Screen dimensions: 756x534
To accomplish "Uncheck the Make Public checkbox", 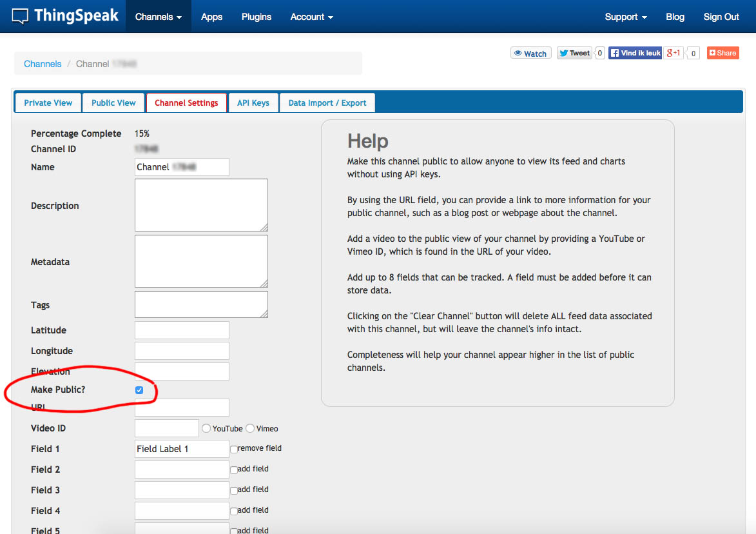I will [139, 390].
